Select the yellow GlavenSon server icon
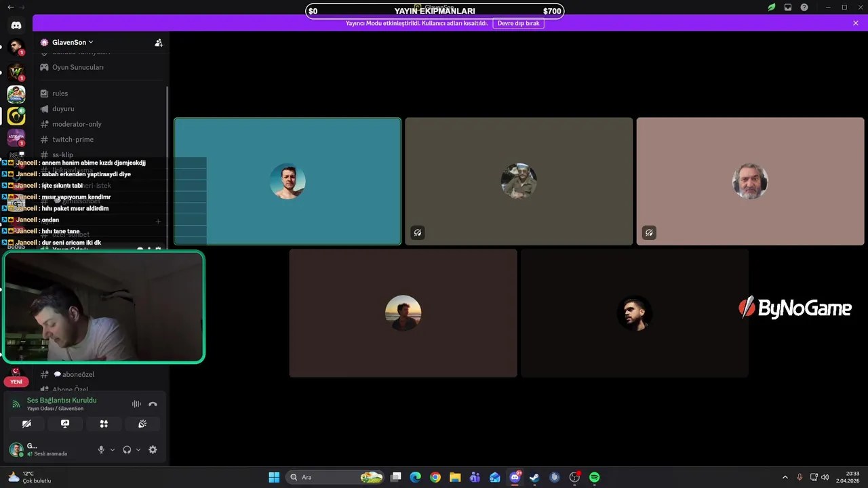The width and height of the screenshot is (868, 488). 16,117
